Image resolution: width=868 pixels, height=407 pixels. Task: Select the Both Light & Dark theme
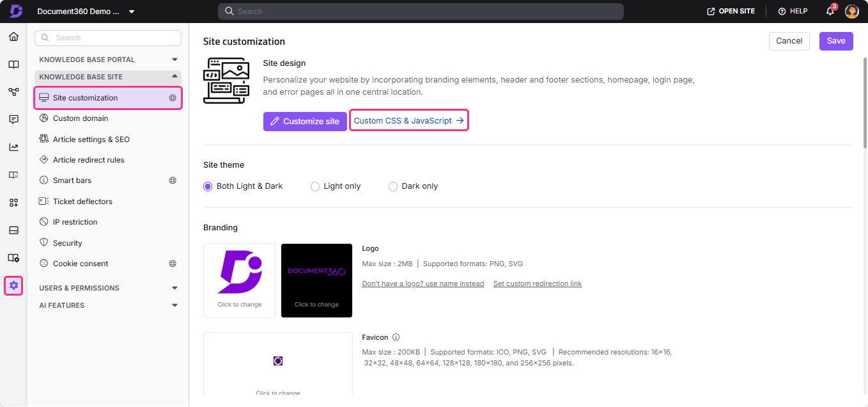pyautogui.click(x=207, y=186)
